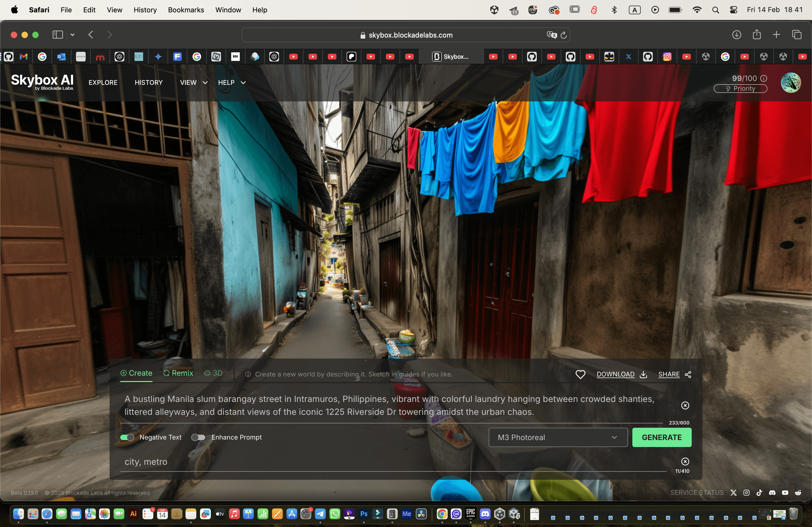Screen dimensions: 812x527
Task: Open the sidebar tab-group chevron menu
Action: 72,34
